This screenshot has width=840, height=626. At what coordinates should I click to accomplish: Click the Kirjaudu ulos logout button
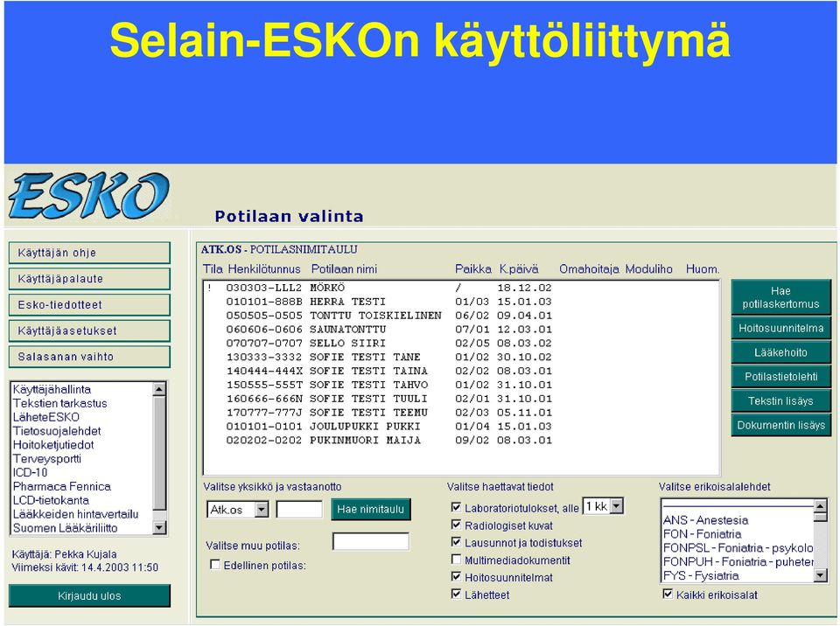click(x=89, y=596)
